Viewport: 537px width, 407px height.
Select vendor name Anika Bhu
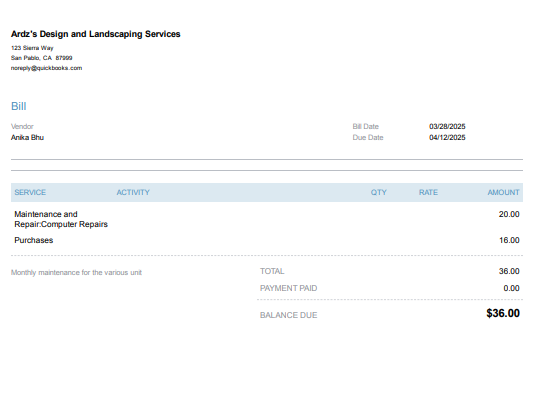27,137
